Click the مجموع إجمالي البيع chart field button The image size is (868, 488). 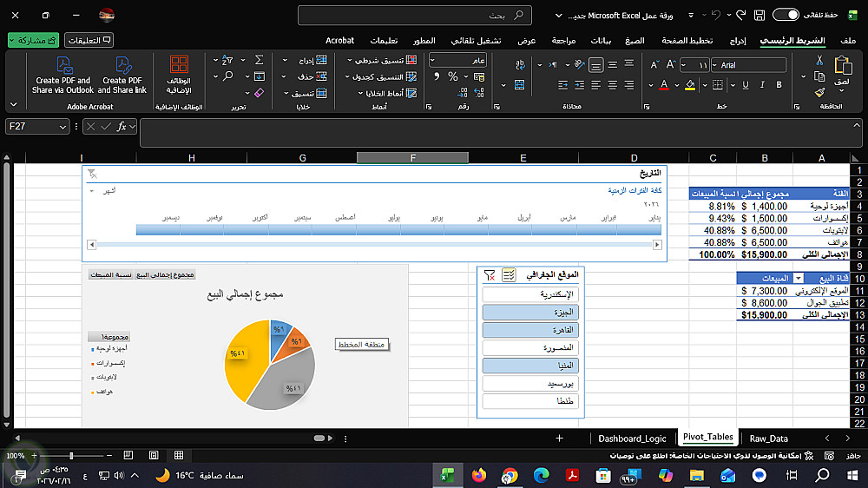point(165,274)
